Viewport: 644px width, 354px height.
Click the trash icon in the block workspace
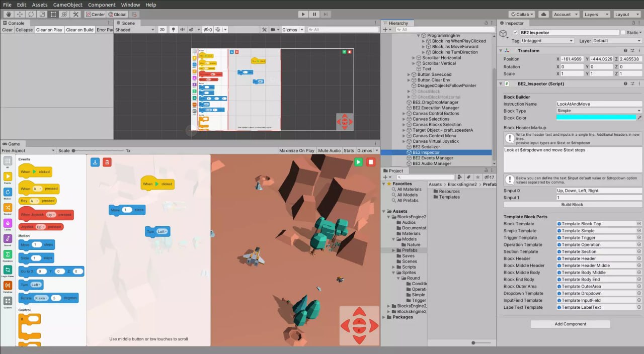[107, 161]
